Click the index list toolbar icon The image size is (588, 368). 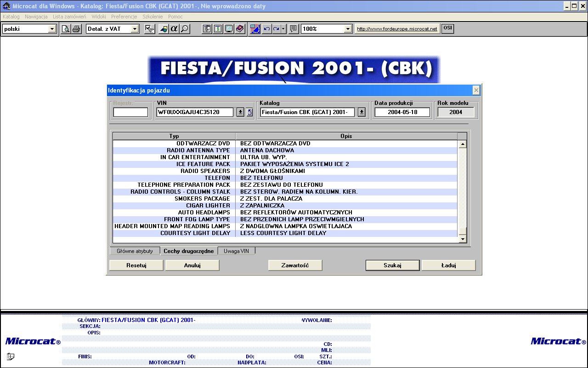207,29
